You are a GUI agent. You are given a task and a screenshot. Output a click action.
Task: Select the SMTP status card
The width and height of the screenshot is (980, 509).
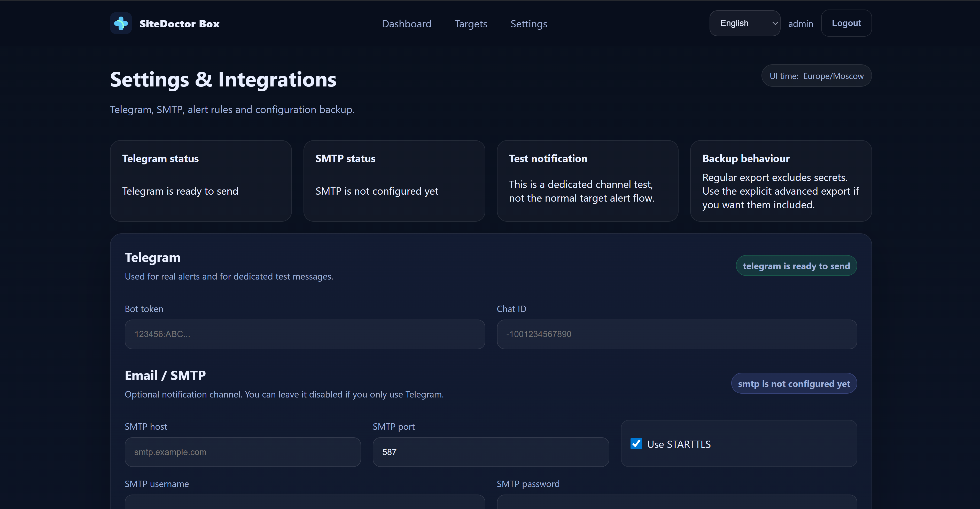coord(394,181)
